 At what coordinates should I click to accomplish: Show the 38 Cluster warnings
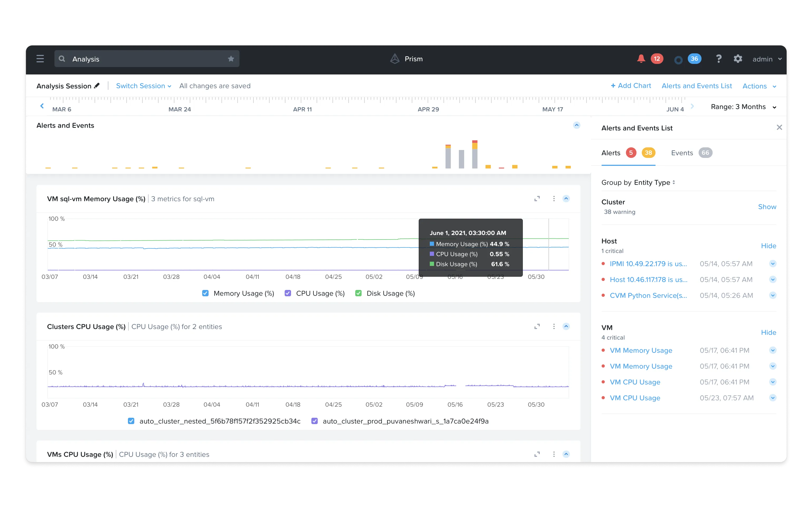767,206
